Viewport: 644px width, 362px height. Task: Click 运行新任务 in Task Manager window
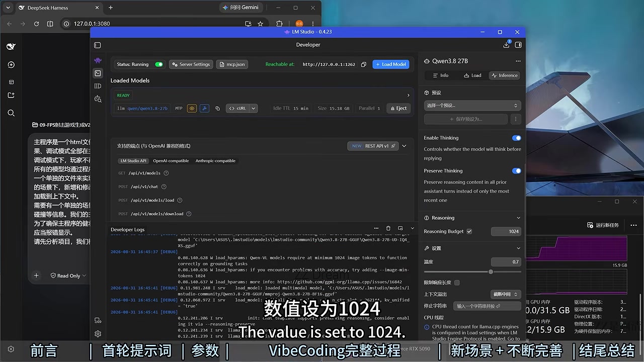(603, 225)
